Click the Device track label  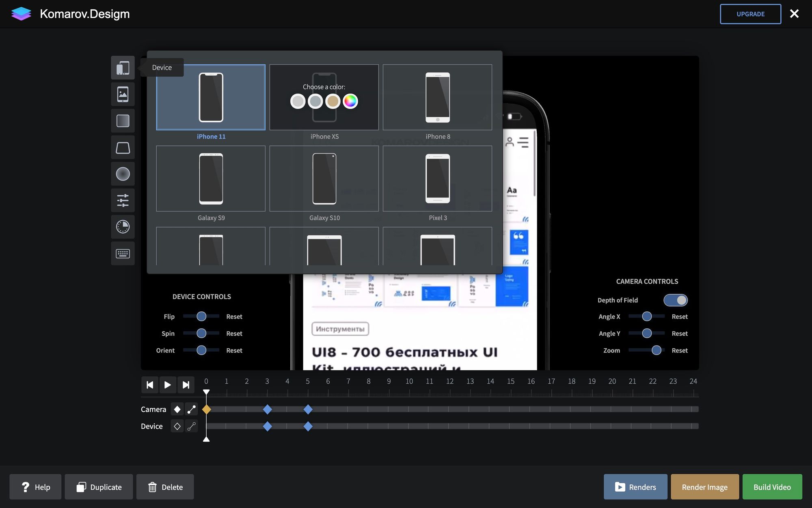pos(152,426)
